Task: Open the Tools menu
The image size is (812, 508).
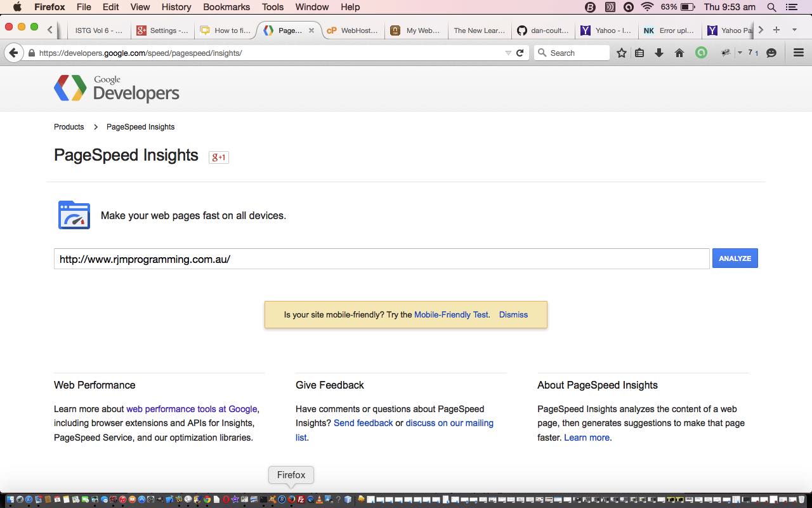Action: point(273,7)
